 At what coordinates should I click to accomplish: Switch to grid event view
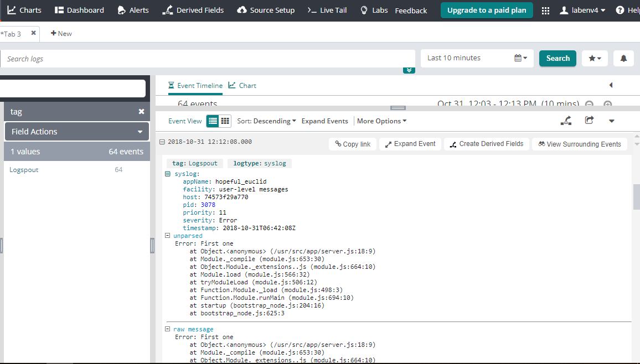coord(225,121)
